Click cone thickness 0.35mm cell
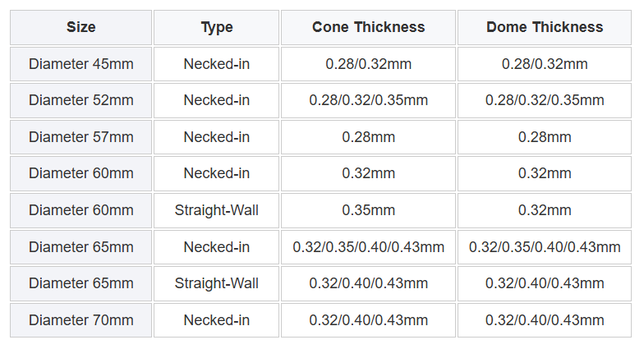The image size is (644, 349). tap(368, 210)
